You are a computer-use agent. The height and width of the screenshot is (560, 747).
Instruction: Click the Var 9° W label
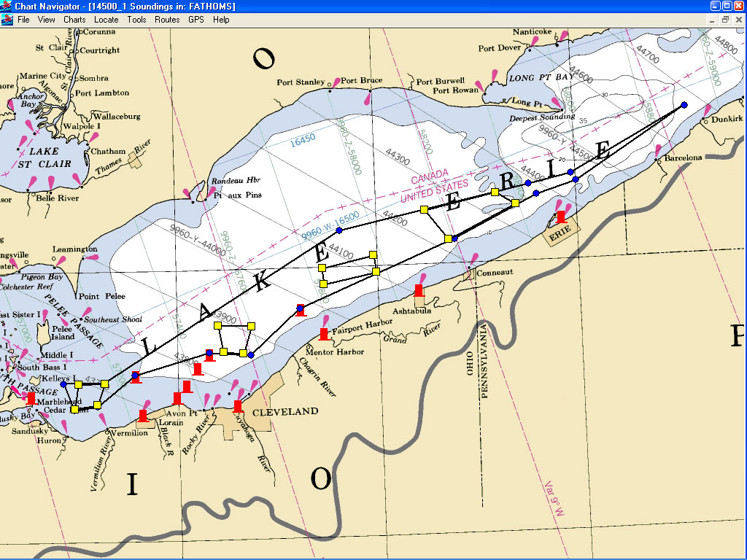(554, 499)
